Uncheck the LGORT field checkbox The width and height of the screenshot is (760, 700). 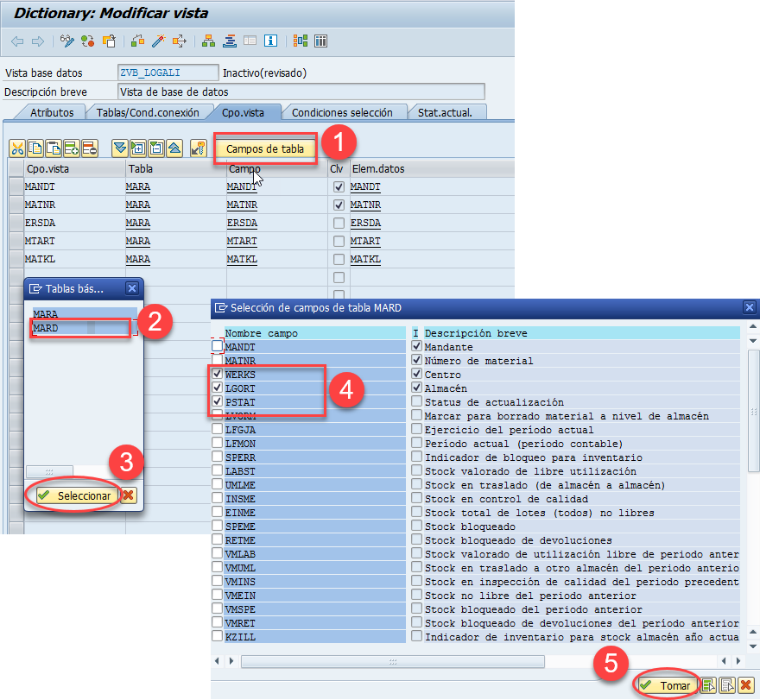217,388
